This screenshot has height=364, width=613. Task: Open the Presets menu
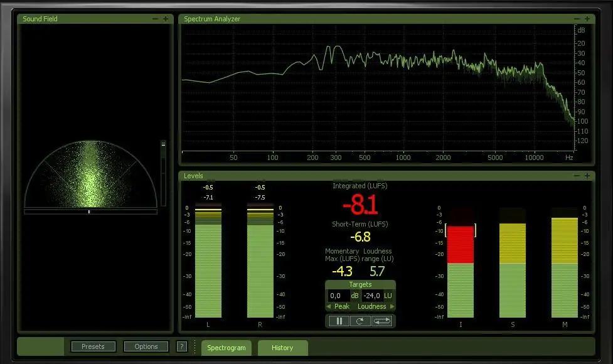pyautogui.click(x=93, y=346)
